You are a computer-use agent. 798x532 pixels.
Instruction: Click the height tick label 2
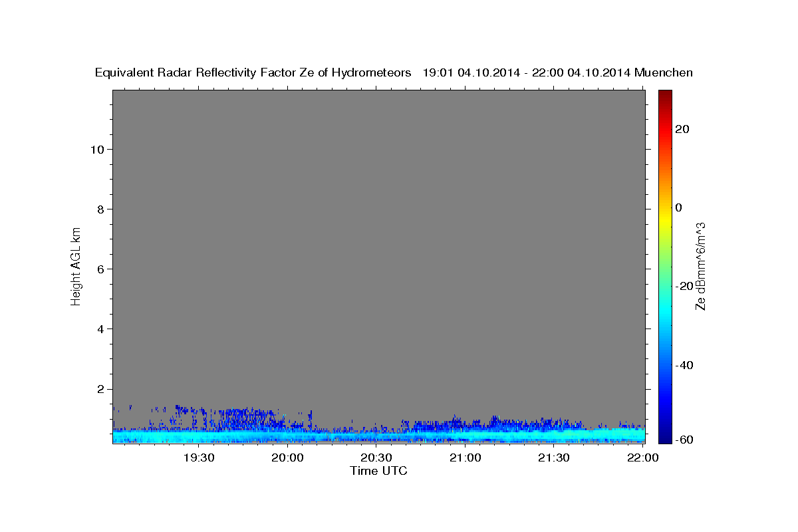point(101,388)
